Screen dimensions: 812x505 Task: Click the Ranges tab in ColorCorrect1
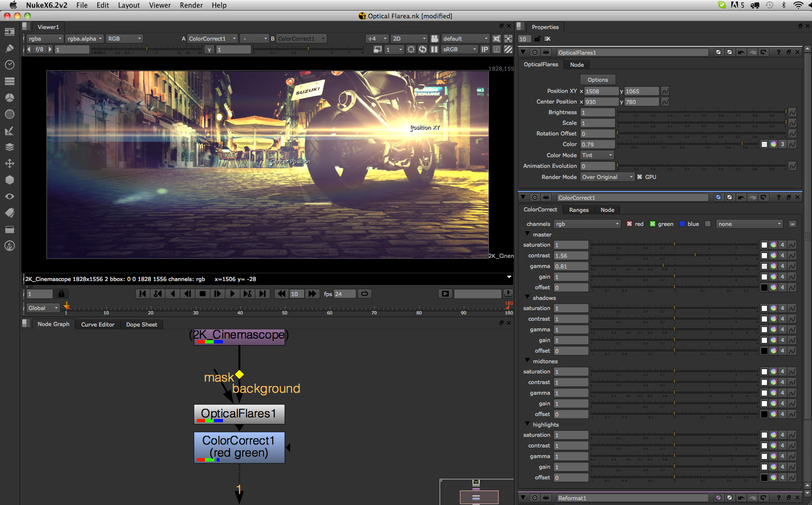(x=578, y=209)
